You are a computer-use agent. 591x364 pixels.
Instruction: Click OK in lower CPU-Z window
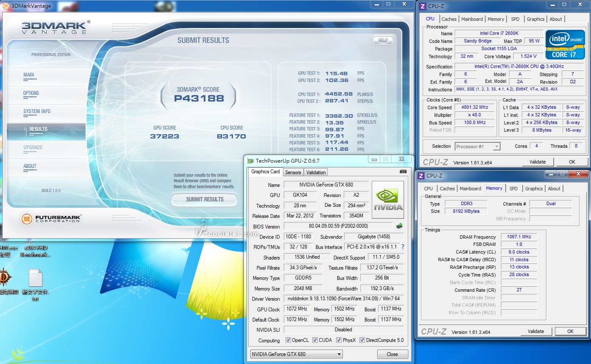(570, 331)
